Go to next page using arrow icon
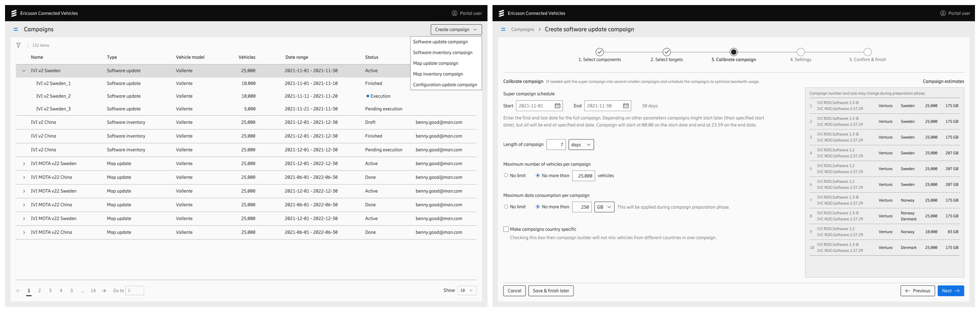980x312 pixels. point(104,291)
